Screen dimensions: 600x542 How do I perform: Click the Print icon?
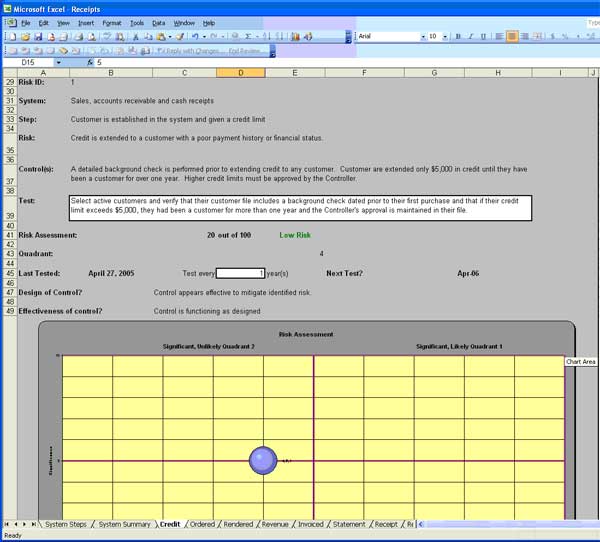79,37
